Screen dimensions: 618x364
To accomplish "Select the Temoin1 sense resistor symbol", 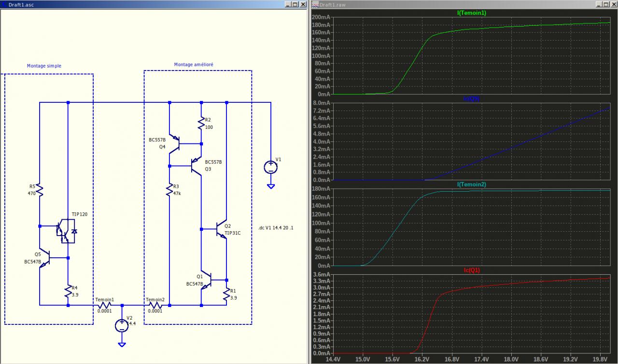I will 105,305.
